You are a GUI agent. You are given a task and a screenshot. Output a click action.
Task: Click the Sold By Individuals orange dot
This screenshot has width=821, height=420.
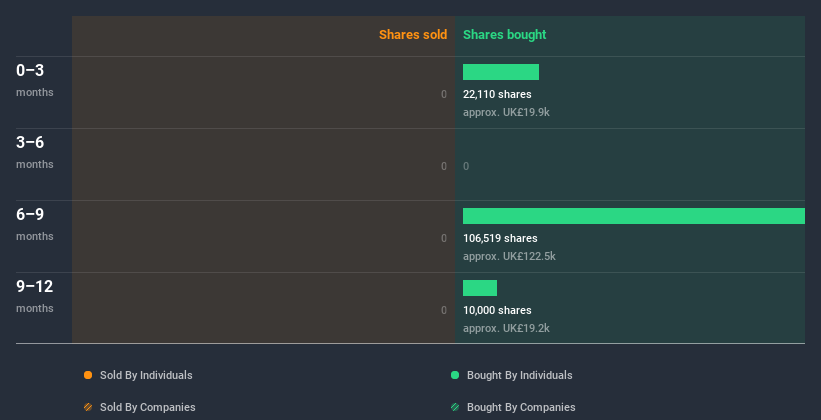click(88, 375)
